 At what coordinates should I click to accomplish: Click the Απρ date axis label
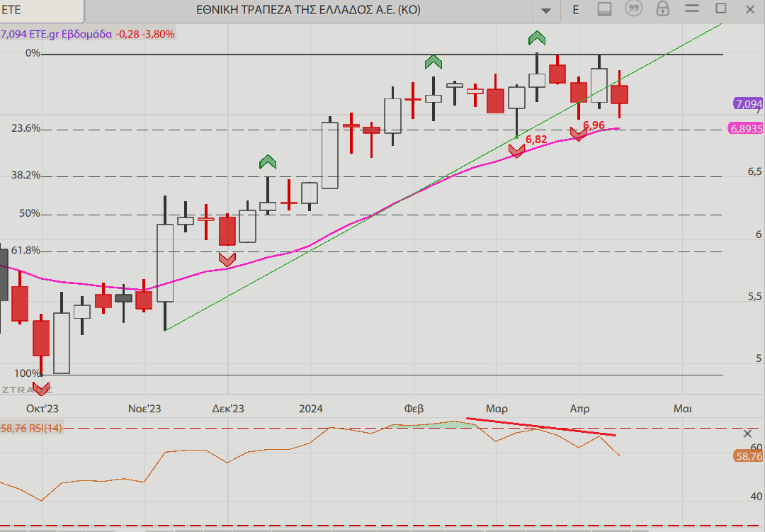coord(579,409)
